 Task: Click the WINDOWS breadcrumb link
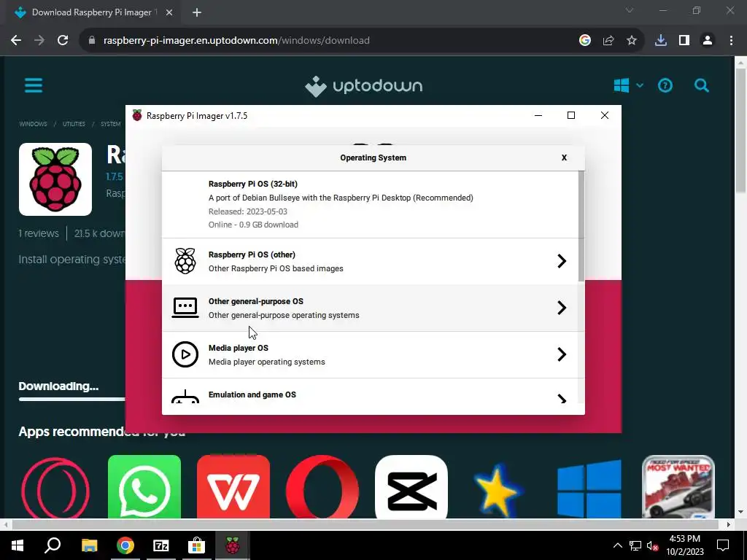click(x=33, y=124)
